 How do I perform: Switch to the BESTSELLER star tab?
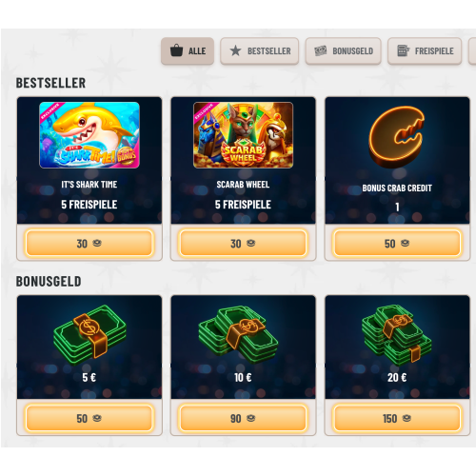point(260,50)
